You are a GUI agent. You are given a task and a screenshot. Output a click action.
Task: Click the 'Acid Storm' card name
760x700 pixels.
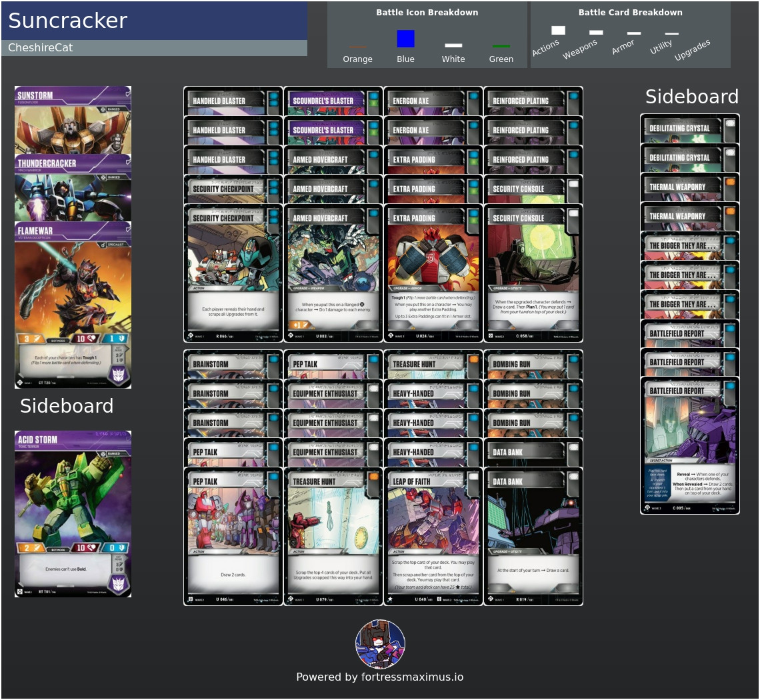coord(37,439)
